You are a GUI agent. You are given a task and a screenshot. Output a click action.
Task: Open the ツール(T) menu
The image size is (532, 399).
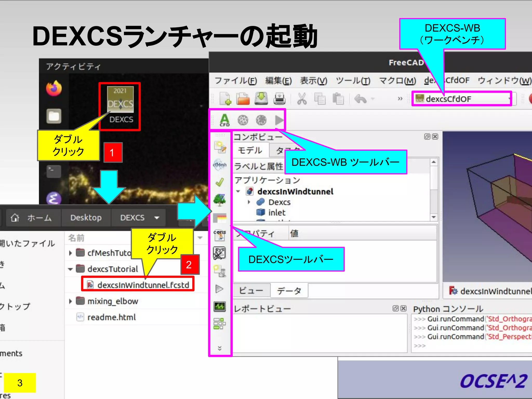(x=353, y=81)
